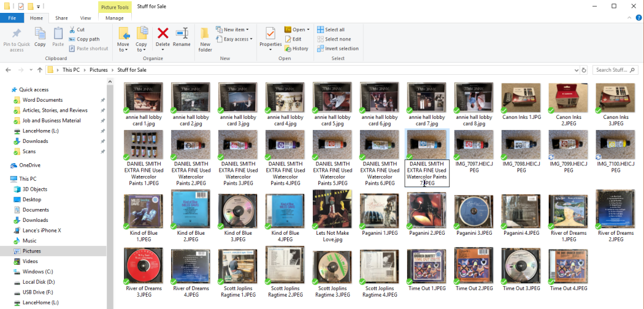This screenshot has height=309, width=644.
Task: Click the Paints 7.JPEG rename text box
Action: click(x=427, y=174)
